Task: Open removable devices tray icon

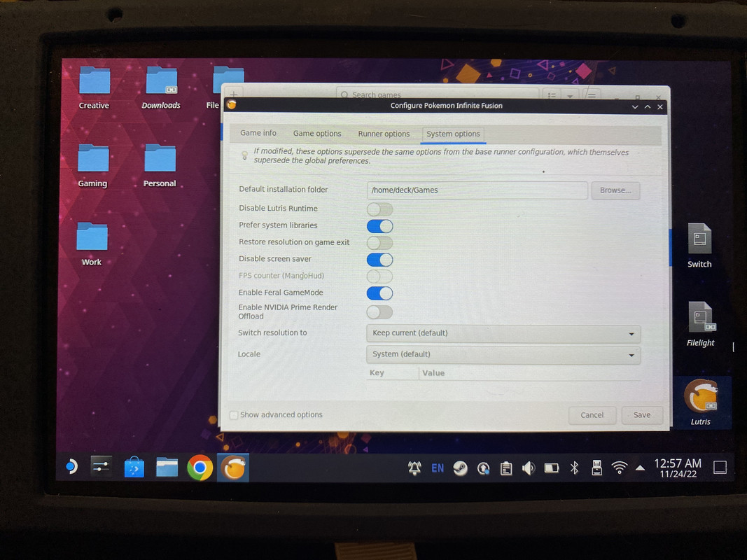Action: click(596, 468)
